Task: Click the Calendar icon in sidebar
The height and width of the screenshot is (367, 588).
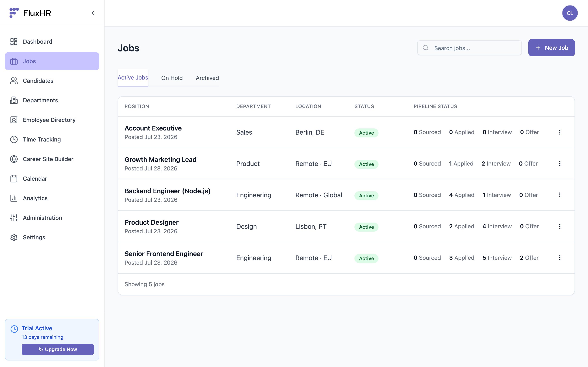Action: 14,179
